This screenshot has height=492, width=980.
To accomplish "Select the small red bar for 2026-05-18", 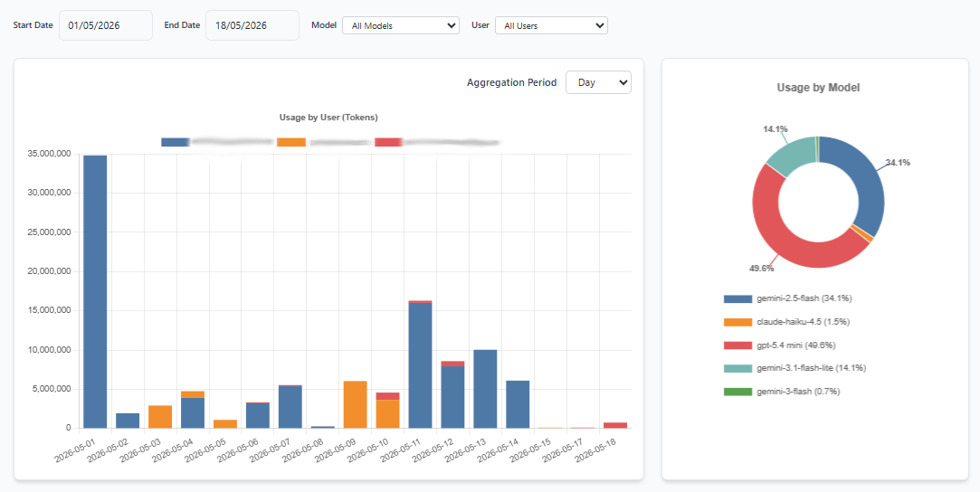I will click(615, 425).
